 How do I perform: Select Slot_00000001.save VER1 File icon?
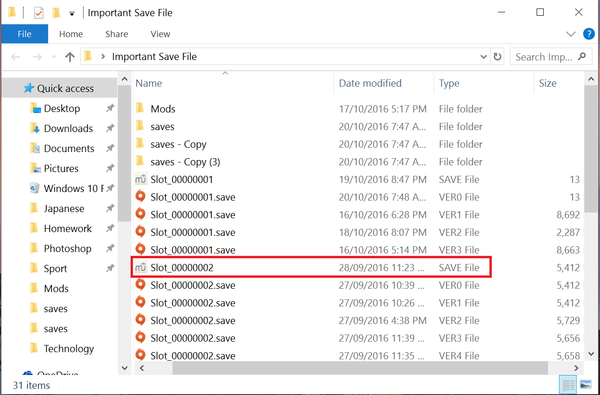click(x=140, y=214)
